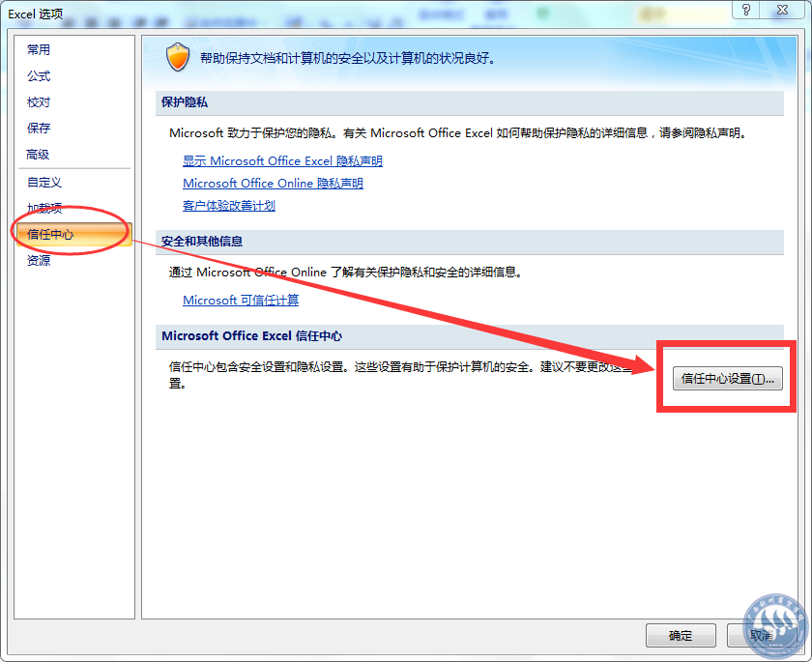Click the text starting with Microsoft 致力于保护您的隐私
The height and width of the screenshot is (662, 812).
(459, 133)
